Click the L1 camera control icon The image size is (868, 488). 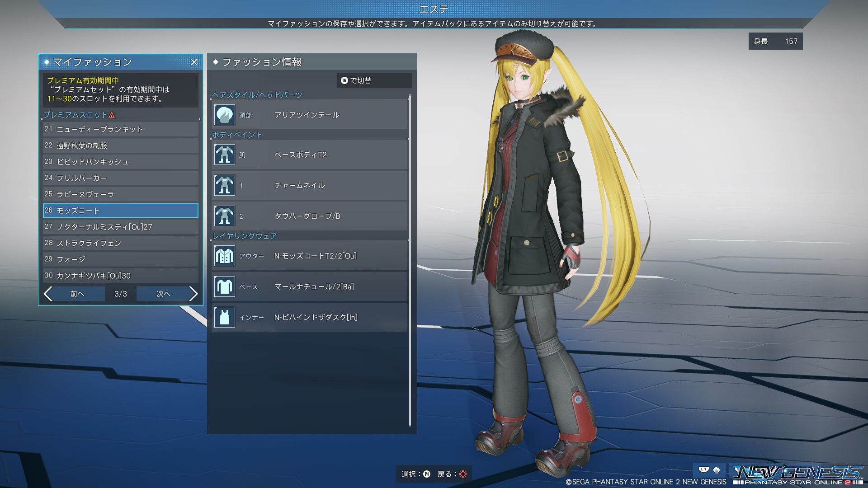point(703,469)
